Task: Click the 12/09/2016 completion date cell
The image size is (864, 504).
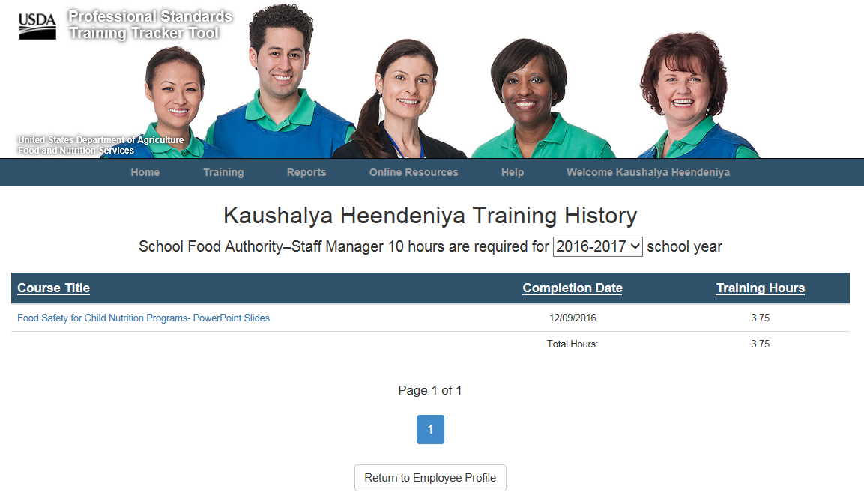Action: pos(573,318)
